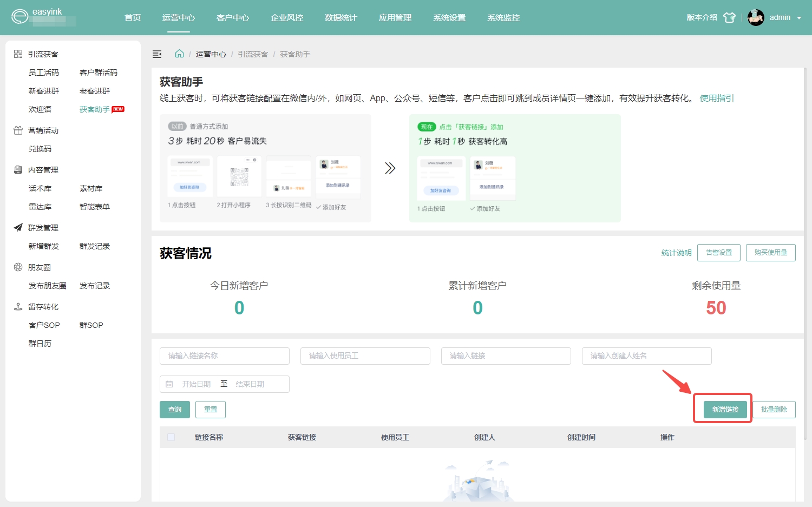Open the 使用指引 link

tap(716, 98)
